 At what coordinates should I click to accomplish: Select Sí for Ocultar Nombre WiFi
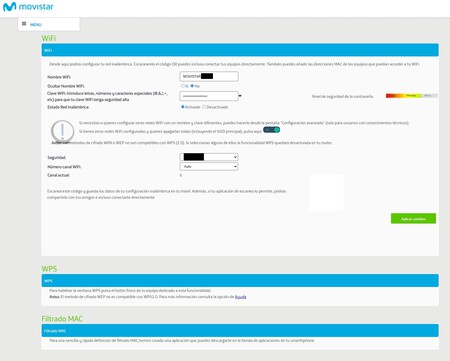(x=183, y=86)
